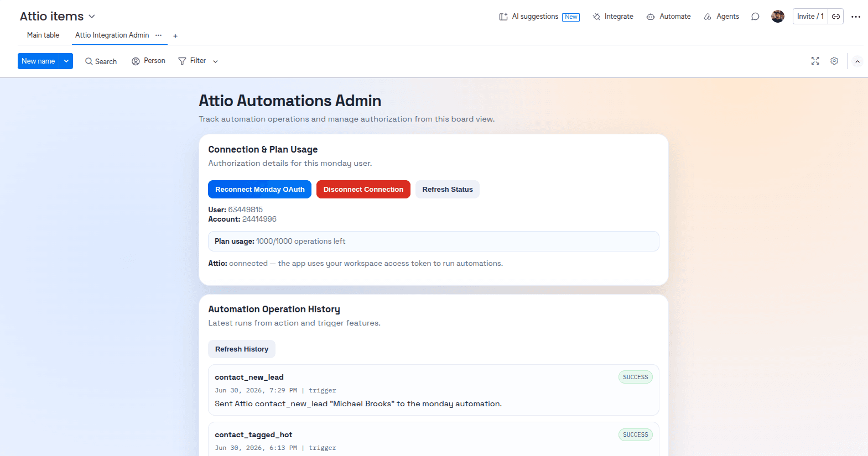
Task: Collapse the board header chevron
Action: pos(857,61)
